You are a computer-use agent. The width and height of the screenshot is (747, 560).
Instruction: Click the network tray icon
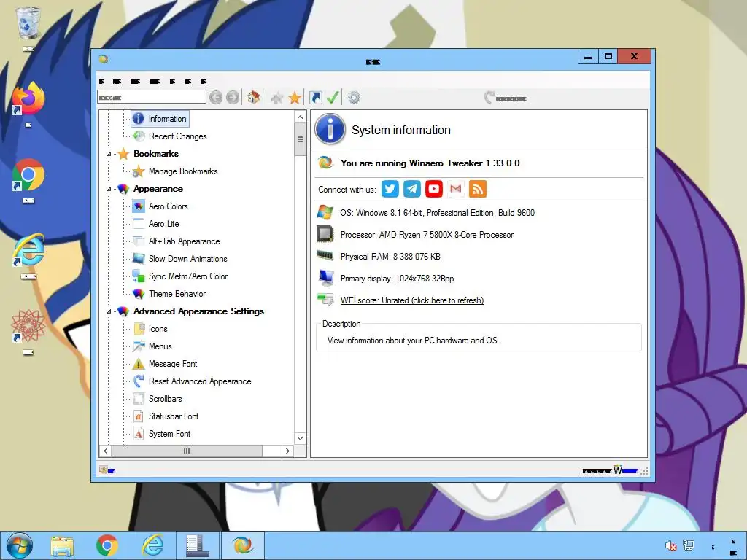coord(689,545)
